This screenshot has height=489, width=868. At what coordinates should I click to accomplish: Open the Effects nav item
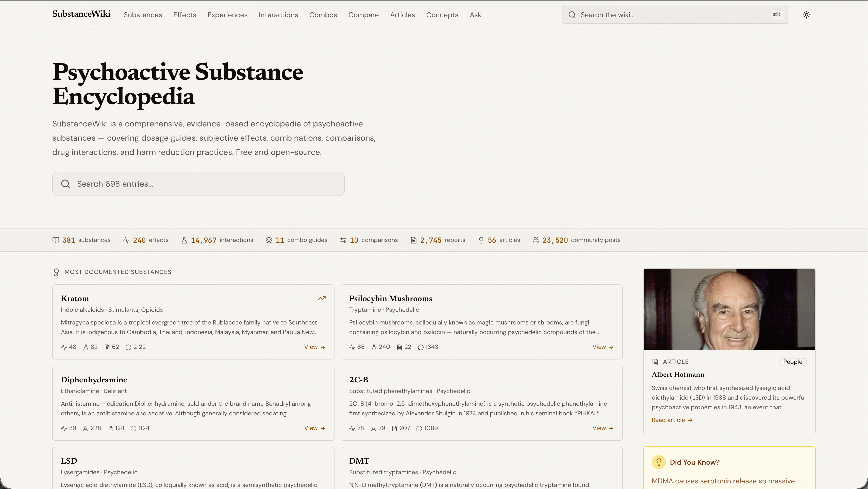coord(185,15)
